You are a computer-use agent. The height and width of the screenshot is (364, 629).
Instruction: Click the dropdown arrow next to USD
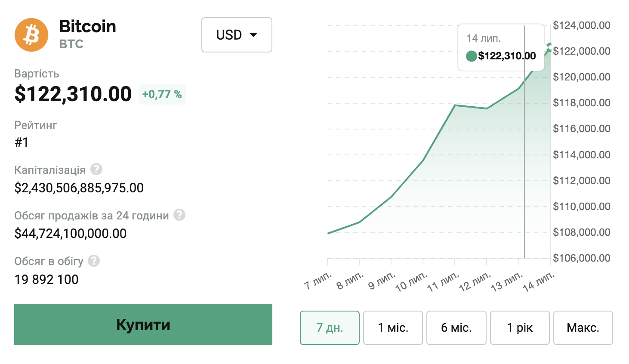point(253,35)
